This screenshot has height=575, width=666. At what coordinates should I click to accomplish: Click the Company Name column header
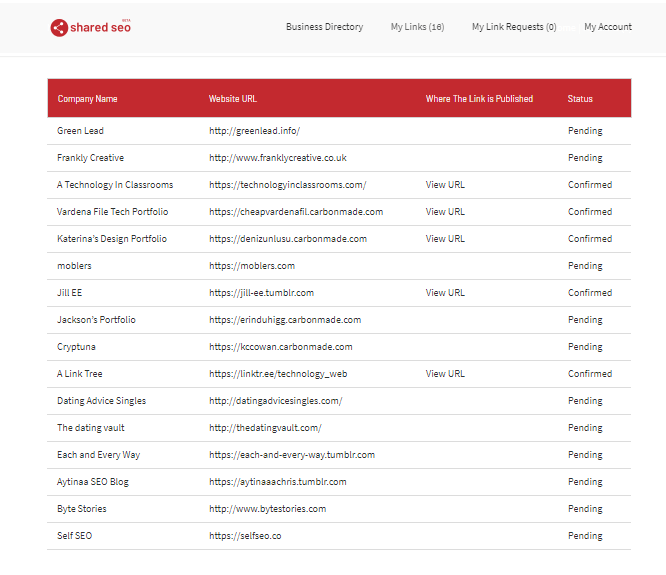[x=87, y=99]
